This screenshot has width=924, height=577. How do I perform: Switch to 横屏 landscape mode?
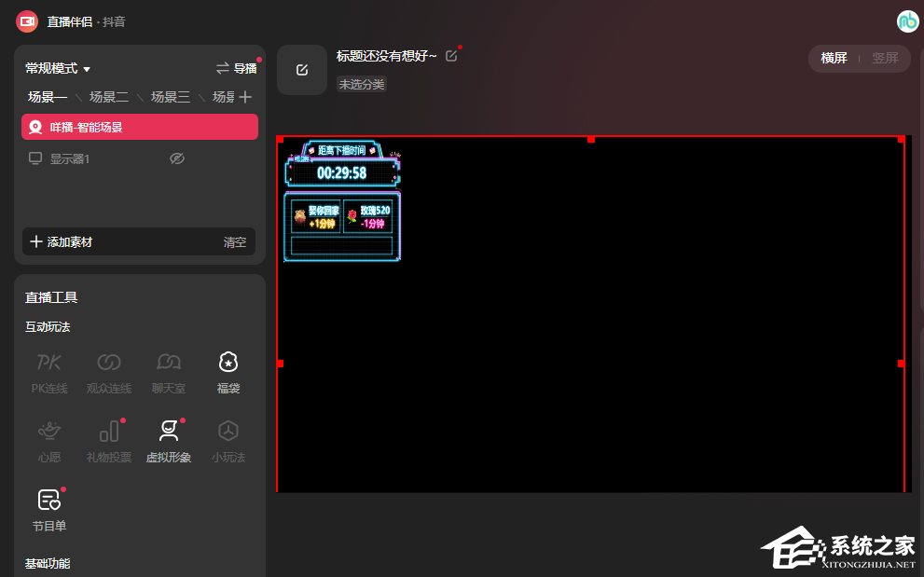pos(834,58)
